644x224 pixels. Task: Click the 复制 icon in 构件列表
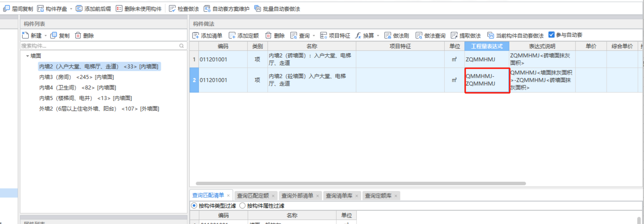[54, 35]
